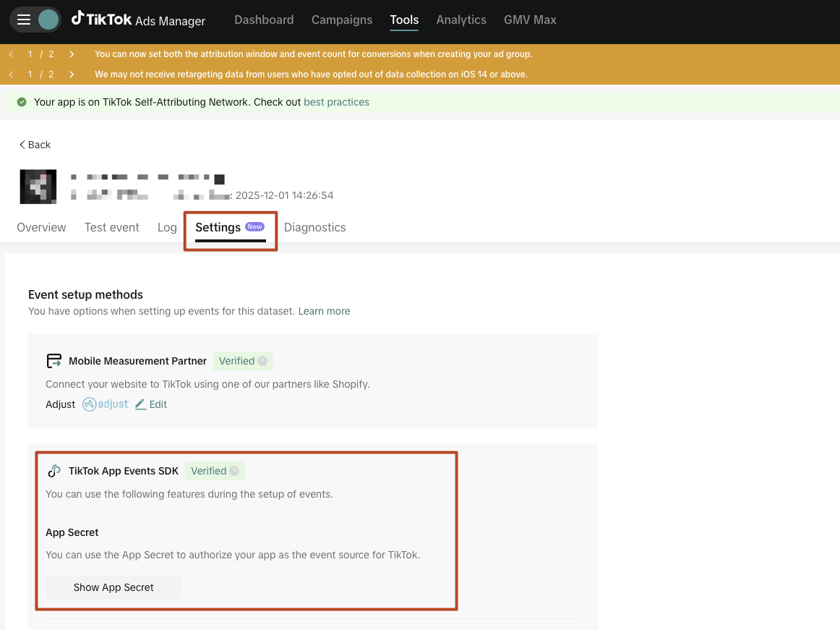Show previous notice in attribution window banner
The height and width of the screenshot is (630, 840).
pos(12,54)
